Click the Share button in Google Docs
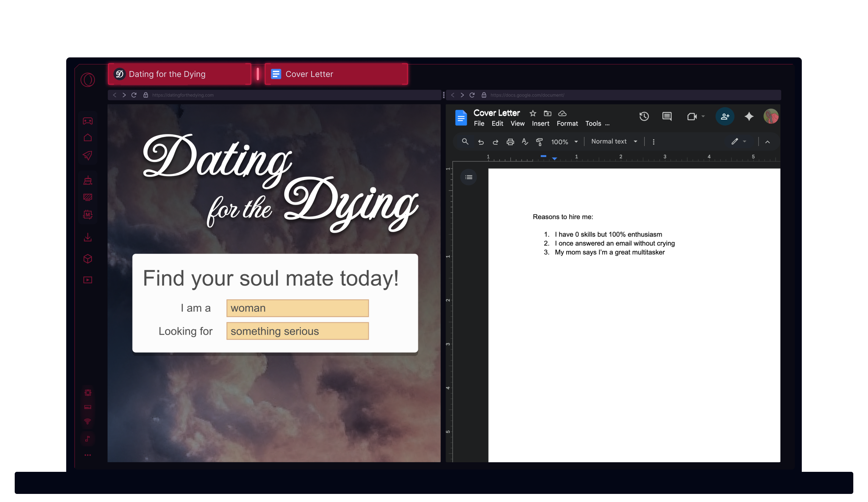 click(725, 116)
